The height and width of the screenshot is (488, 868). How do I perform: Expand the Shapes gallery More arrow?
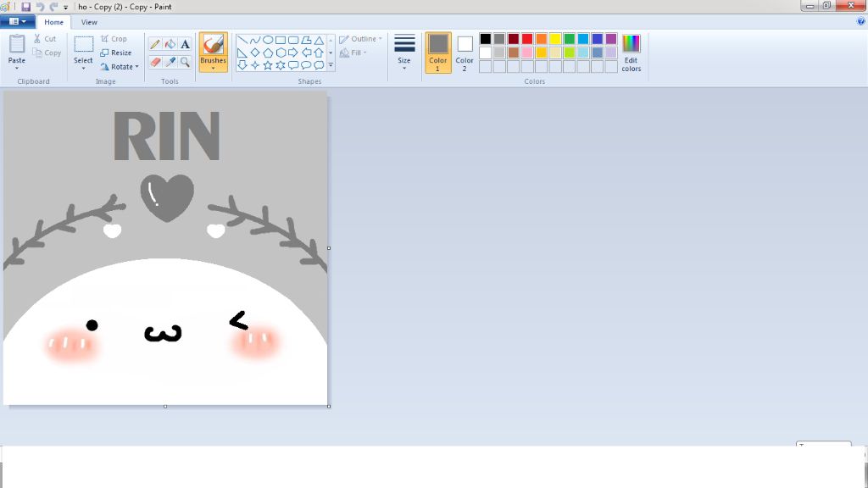tap(331, 65)
